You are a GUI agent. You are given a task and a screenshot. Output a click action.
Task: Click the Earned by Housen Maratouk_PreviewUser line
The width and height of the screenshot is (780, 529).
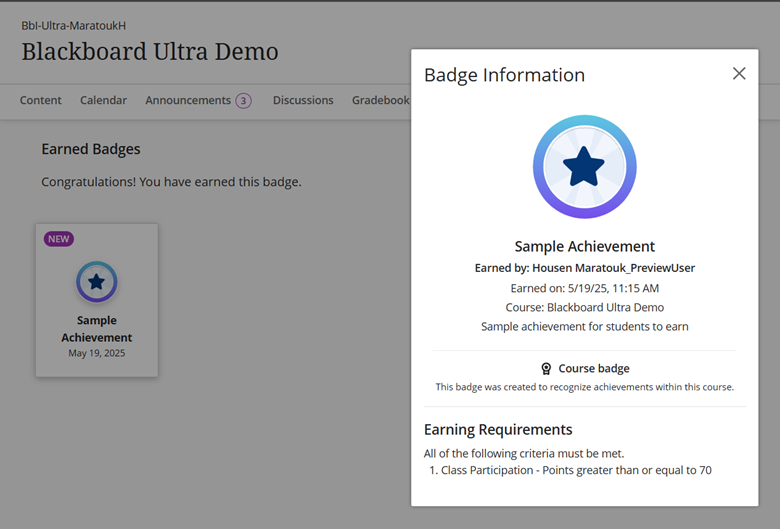[584, 268]
